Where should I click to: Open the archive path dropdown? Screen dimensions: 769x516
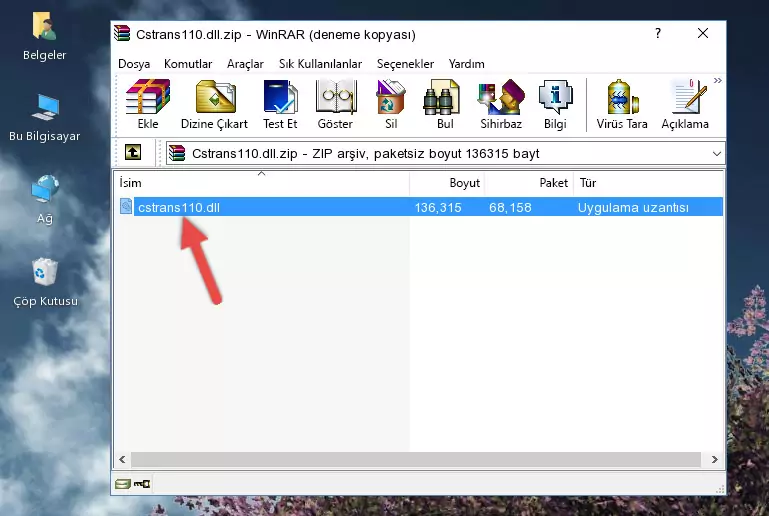[x=717, y=154]
